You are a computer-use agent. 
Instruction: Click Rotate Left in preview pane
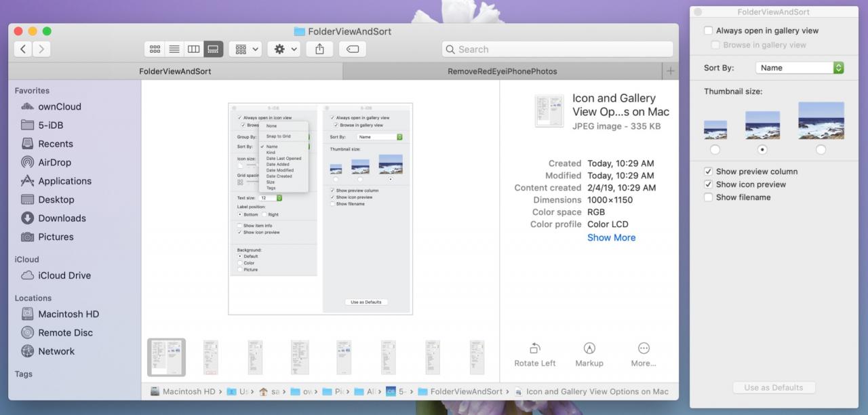pos(534,355)
